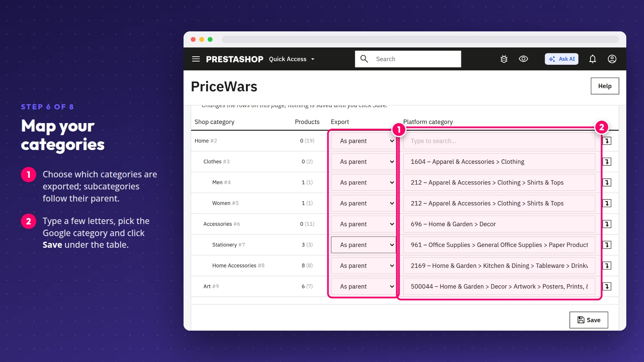
Task: Edit Art Posters category field
Action: pyautogui.click(x=499, y=286)
